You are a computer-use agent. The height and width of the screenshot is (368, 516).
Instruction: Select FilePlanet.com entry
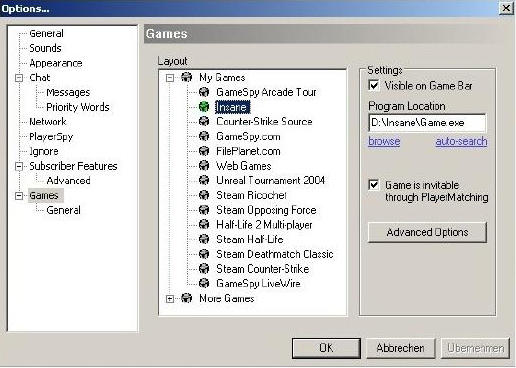[x=248, y=151]
